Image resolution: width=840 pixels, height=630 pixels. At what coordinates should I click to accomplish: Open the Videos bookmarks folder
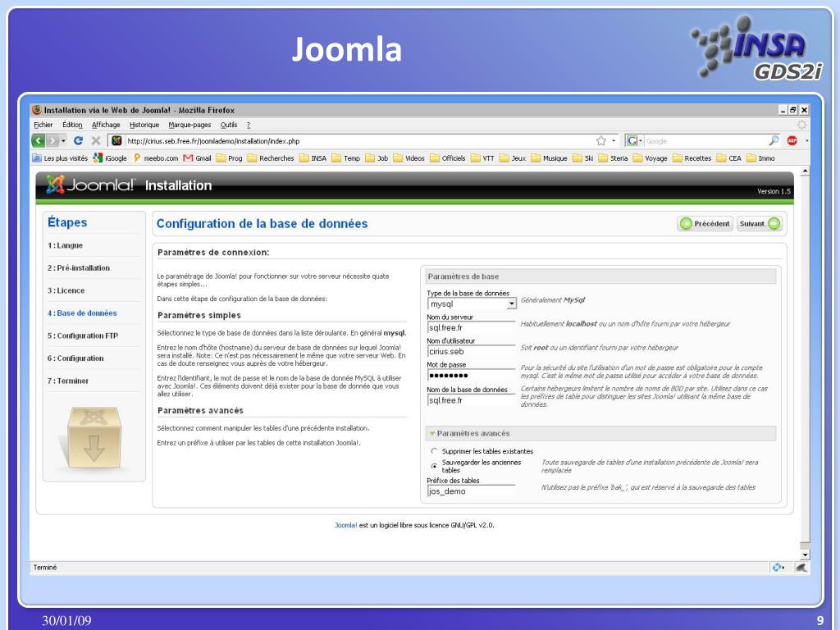click(409, 158)
